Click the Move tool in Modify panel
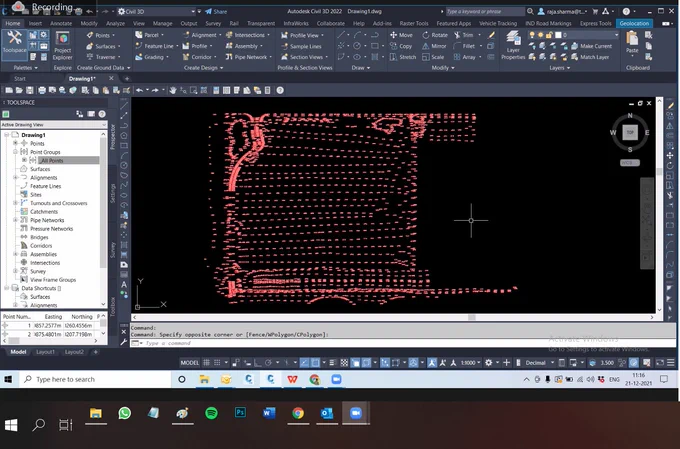This screenshot has width=680, height=449. click(401, 35)
